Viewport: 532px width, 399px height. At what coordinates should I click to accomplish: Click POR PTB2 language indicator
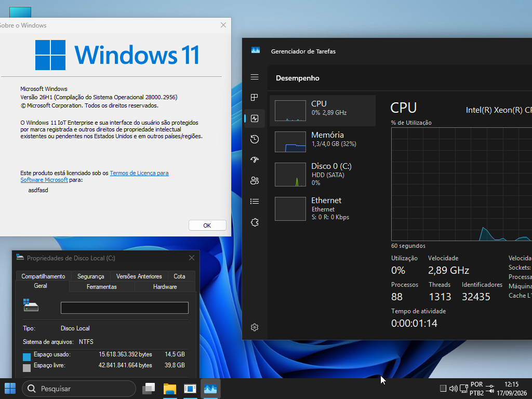coord(476,389)
